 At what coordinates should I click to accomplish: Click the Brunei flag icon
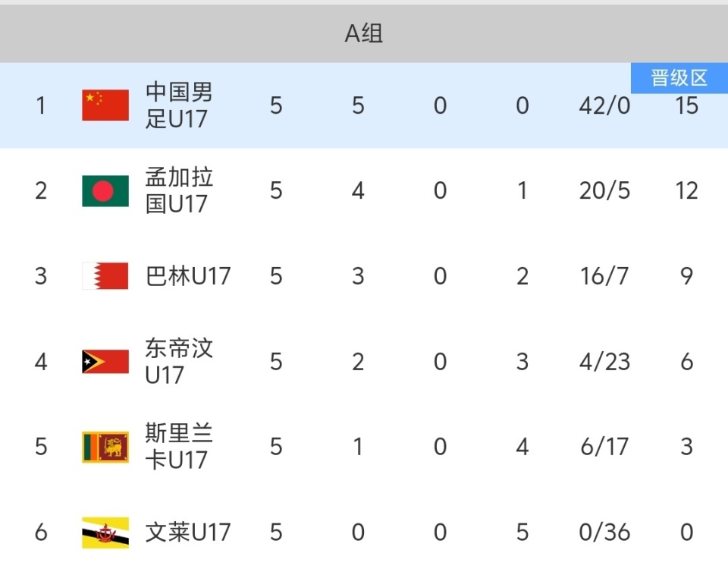tap(105, 533)
